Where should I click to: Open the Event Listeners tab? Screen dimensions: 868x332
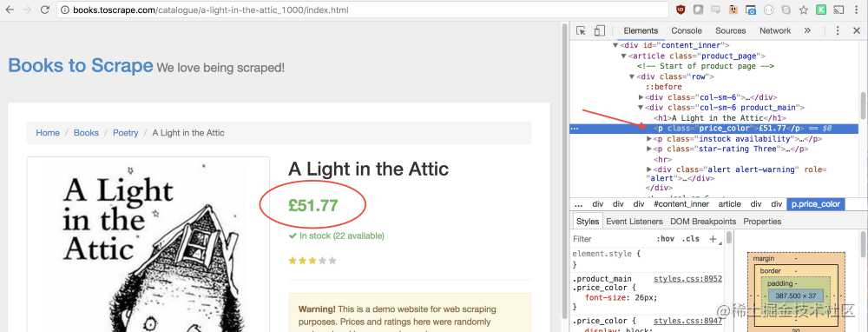(x=635, y=221)
